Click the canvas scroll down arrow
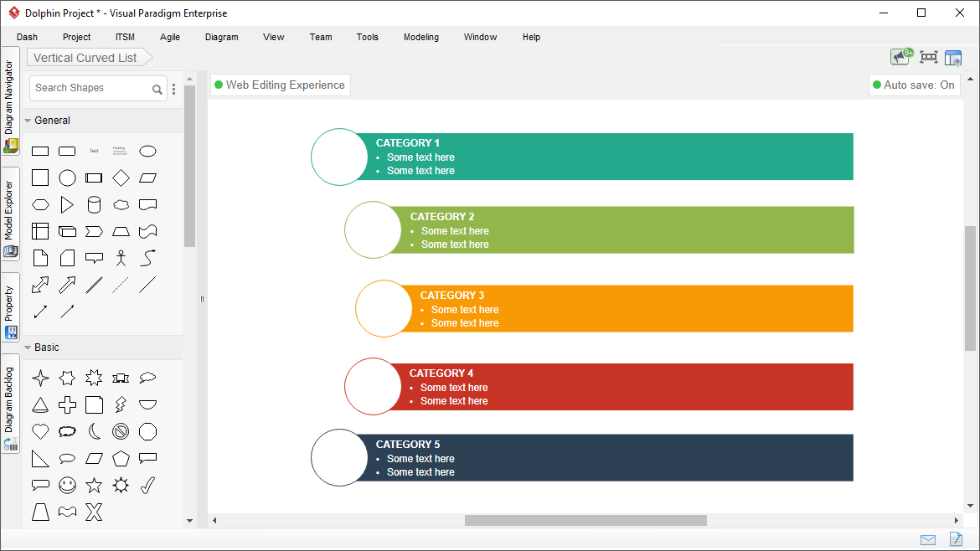The height and width of the screenshot is (551, 980). pyautogui.click(x=970, y=506)
